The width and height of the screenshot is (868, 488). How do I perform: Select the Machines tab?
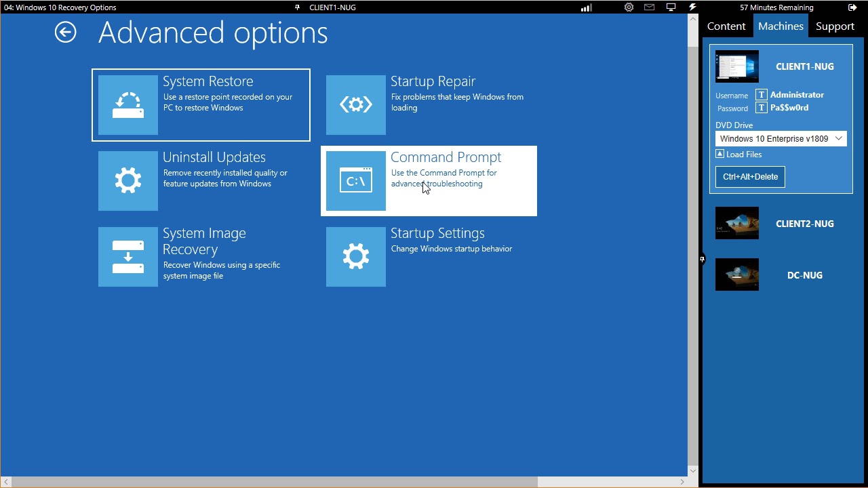pos(781,26)
